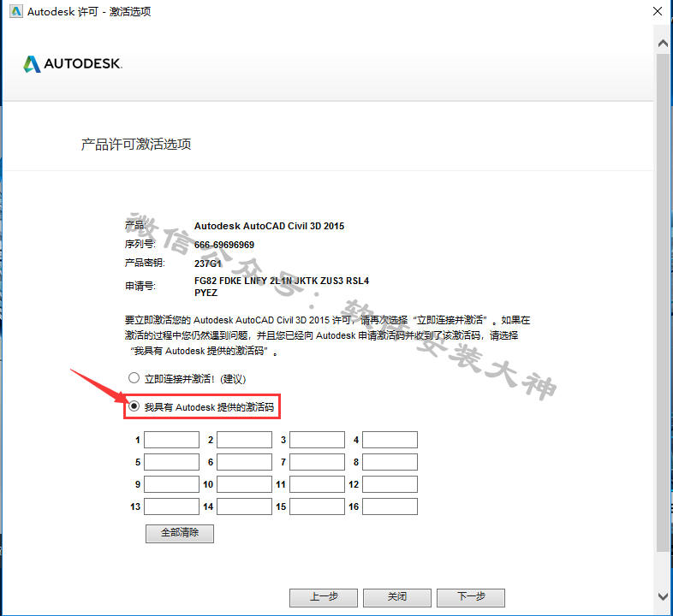This screenshot has height=616, width=673.
Task: Click the vertical scrollbar thumb
Action: tap(663, 303)
